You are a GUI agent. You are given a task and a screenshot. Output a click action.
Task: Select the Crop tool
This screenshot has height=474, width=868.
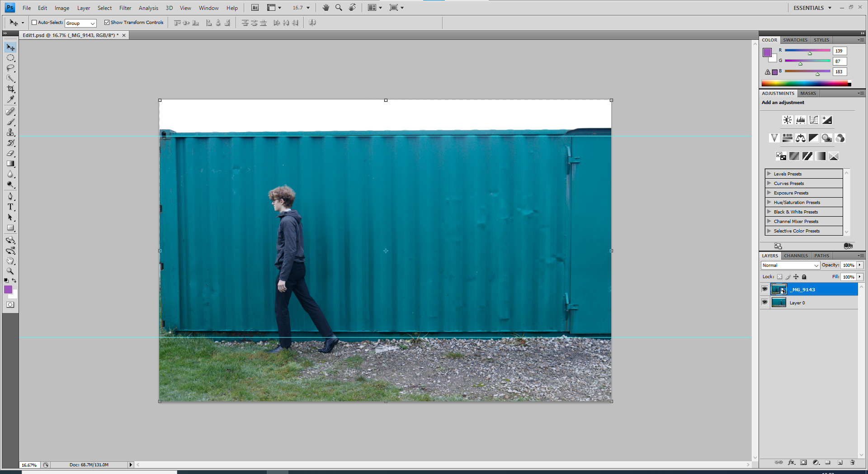tap(10, 89)
